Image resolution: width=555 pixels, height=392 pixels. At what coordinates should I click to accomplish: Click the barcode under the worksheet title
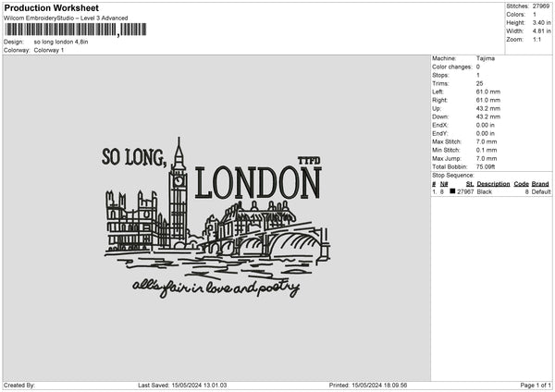tap(76, 30)
